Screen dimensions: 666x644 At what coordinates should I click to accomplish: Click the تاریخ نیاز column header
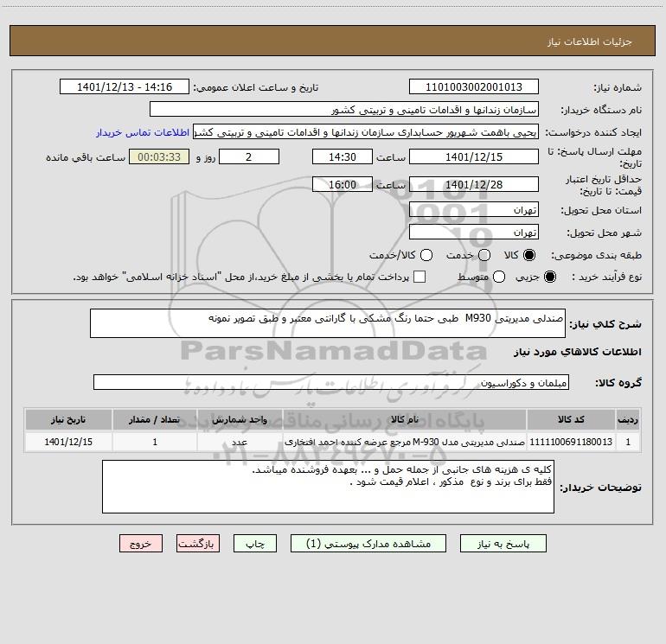pos(68,419)
